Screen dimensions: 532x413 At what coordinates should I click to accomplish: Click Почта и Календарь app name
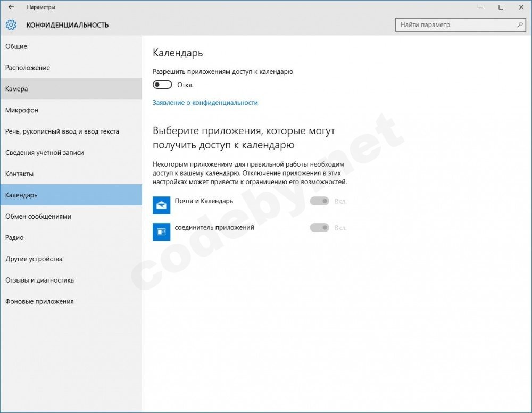[x=204, y=201]
